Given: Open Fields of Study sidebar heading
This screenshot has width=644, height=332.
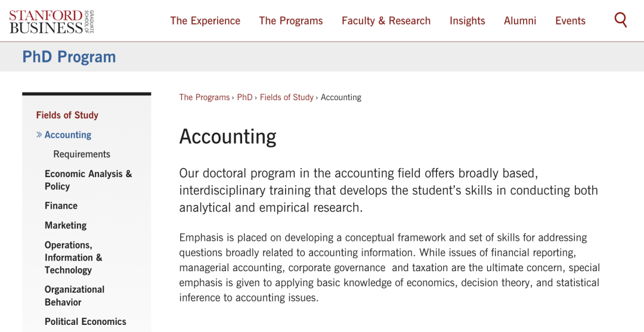Looking at the screenshot, I should (67, 115).
